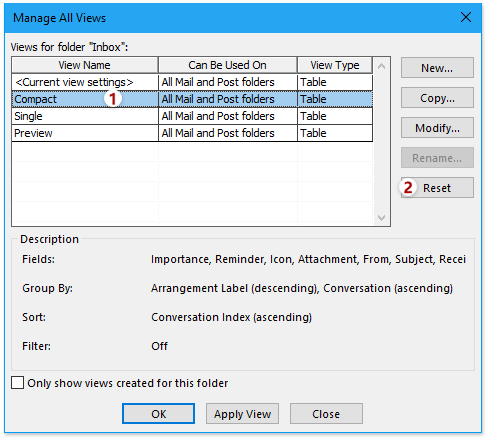486x438 pixels.
Task: Click the Can Be Used On header
Action: (227, 65)
